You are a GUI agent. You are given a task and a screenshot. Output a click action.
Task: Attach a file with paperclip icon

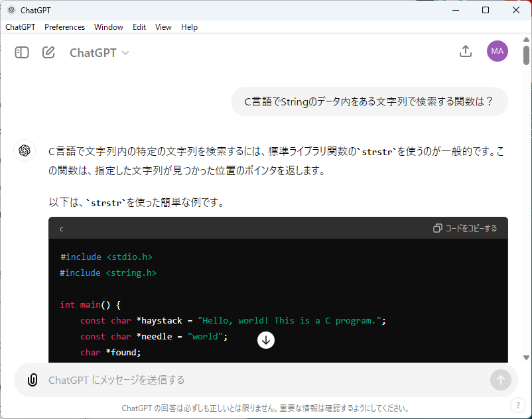[x=32, y=380]
